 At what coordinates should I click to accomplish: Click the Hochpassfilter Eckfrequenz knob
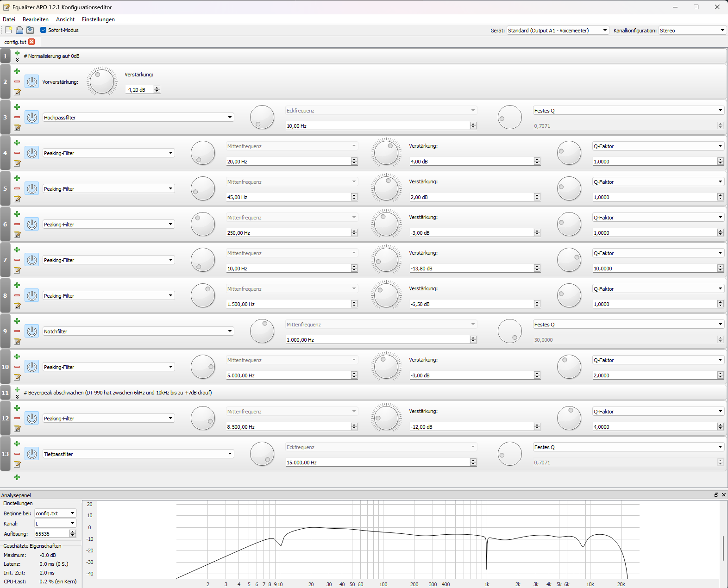click(262, 117)
